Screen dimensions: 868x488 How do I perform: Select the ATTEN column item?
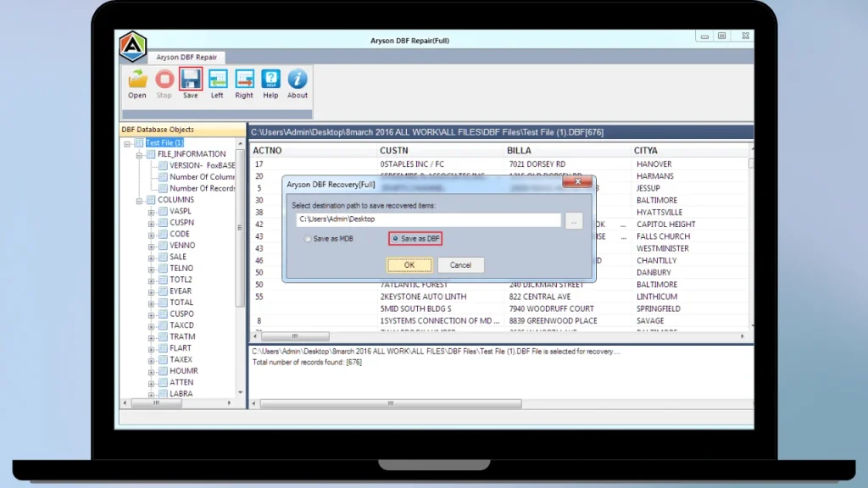coord(181,382)
